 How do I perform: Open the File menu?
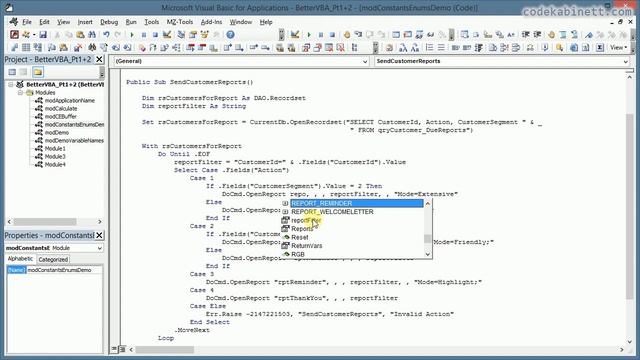coord(27,22)
